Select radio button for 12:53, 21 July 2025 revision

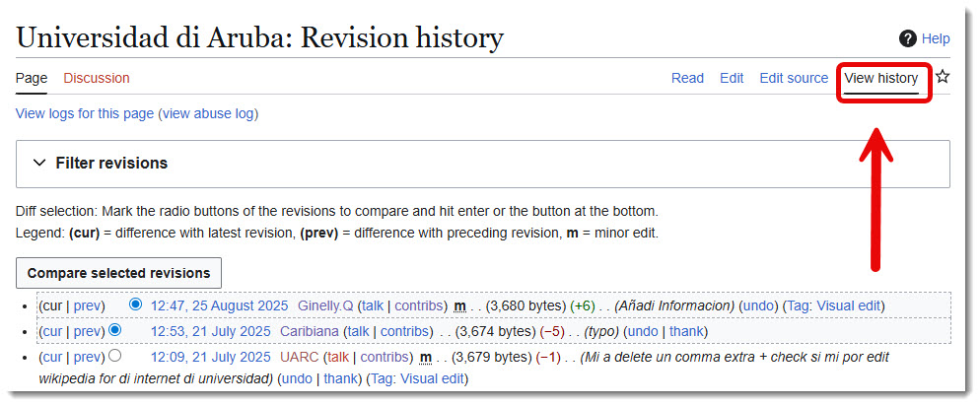click(115, 330)
